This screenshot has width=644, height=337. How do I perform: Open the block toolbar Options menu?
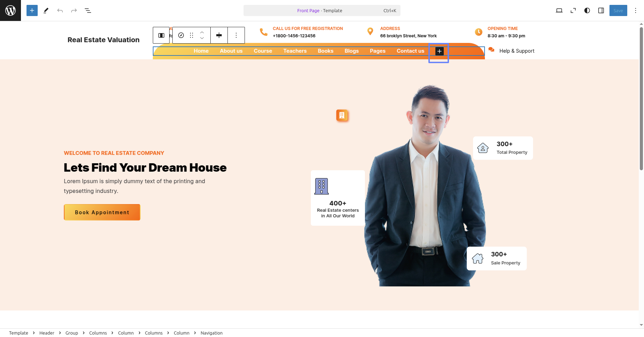point(236,35)
